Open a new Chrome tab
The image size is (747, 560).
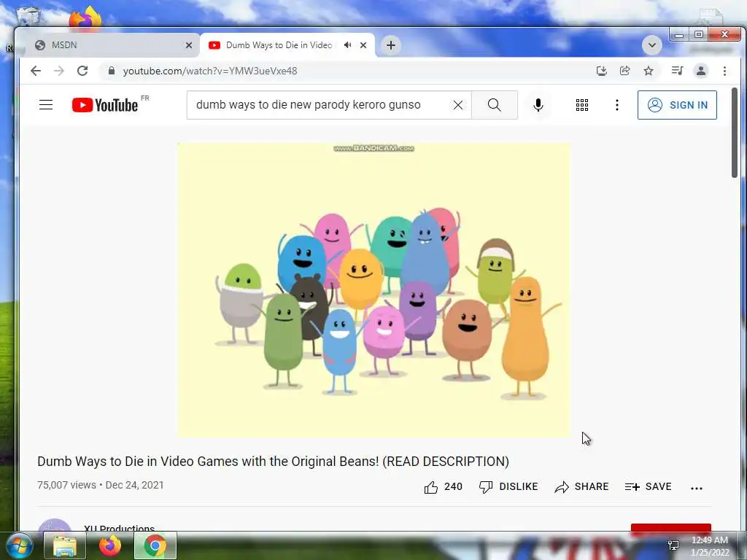pos(391,45)
